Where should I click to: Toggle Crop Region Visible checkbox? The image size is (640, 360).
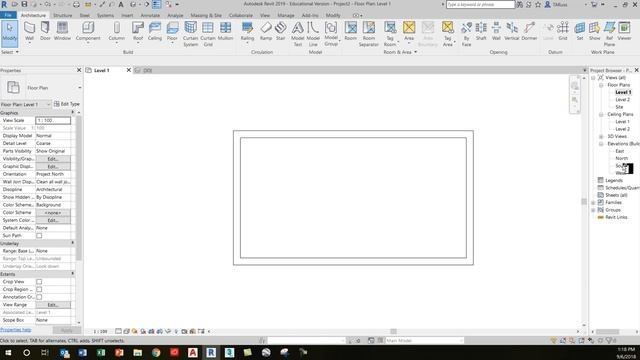[x=39, y=289]
